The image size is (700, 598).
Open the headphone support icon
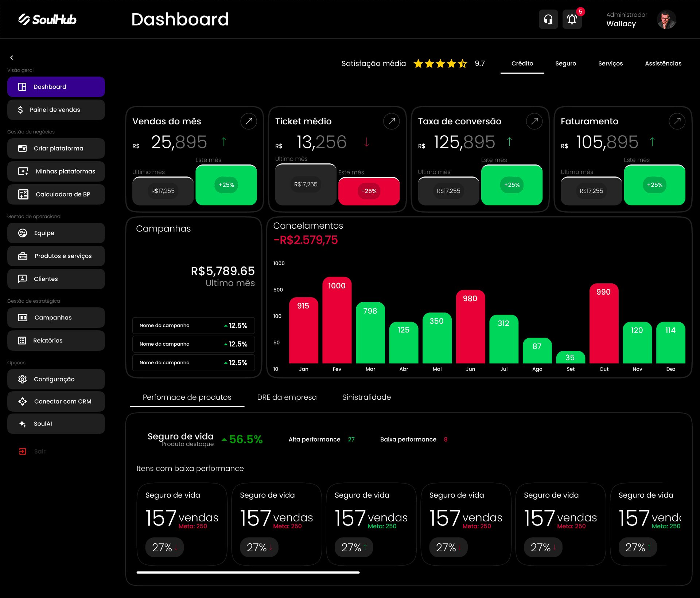tap(548, 19)
